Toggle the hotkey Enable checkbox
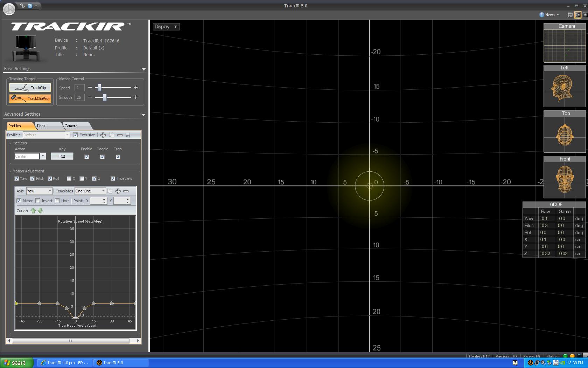 [x=86, y=157]
